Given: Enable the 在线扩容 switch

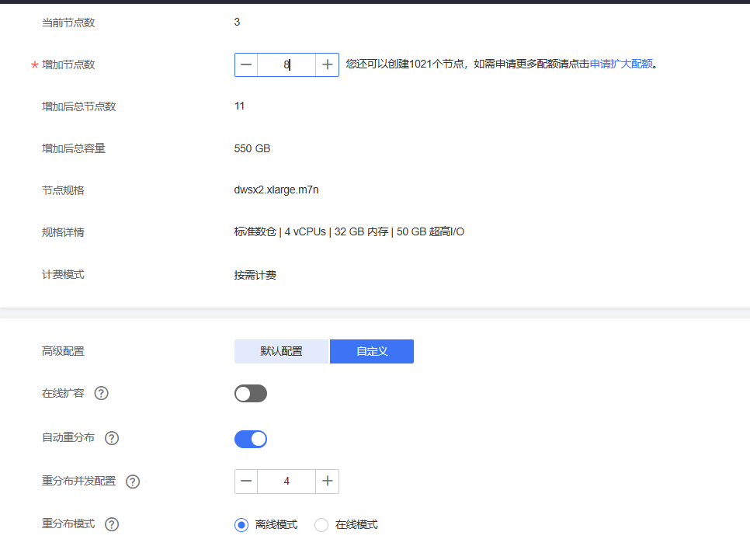Looking at the screenshot, I should pyautogui.click(x=250, y=394).
